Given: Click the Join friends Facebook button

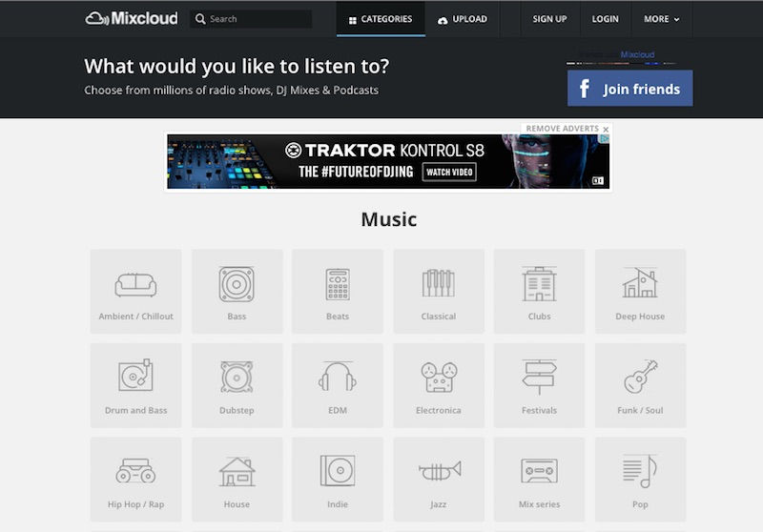Looking at the screenshot, I should coord(630,88).
